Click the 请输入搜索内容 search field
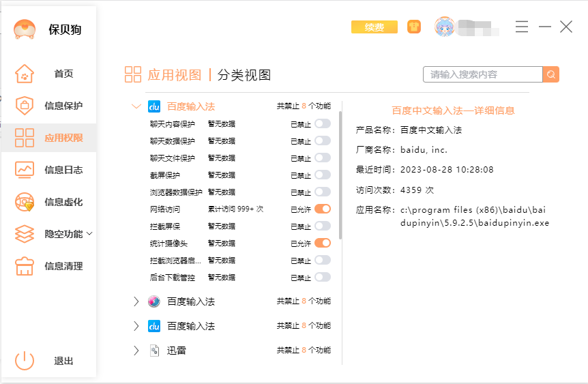The width and height of the screenshot is (588, 384). (x=483, y=74)
